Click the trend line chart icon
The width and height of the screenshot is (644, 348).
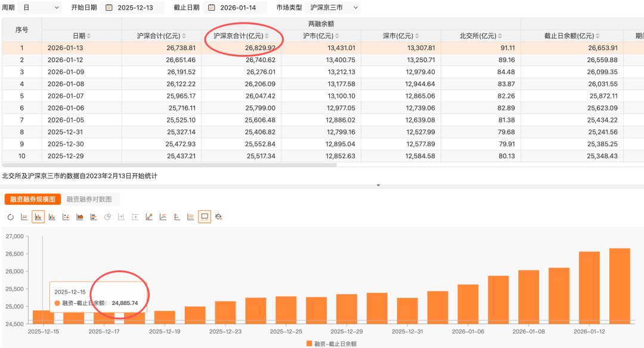(x=163, y=217)
